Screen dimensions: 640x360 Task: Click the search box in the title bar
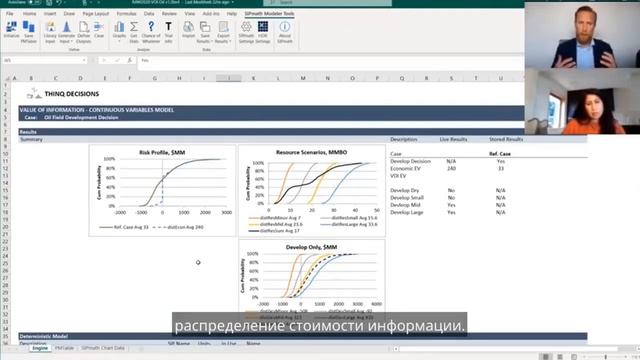[x=328, y=2]
